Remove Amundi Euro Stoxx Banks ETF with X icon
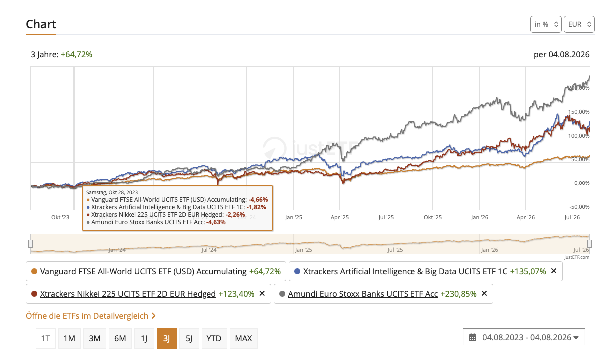The width and height of the screenshot is (616, 364). coord(484,294)
